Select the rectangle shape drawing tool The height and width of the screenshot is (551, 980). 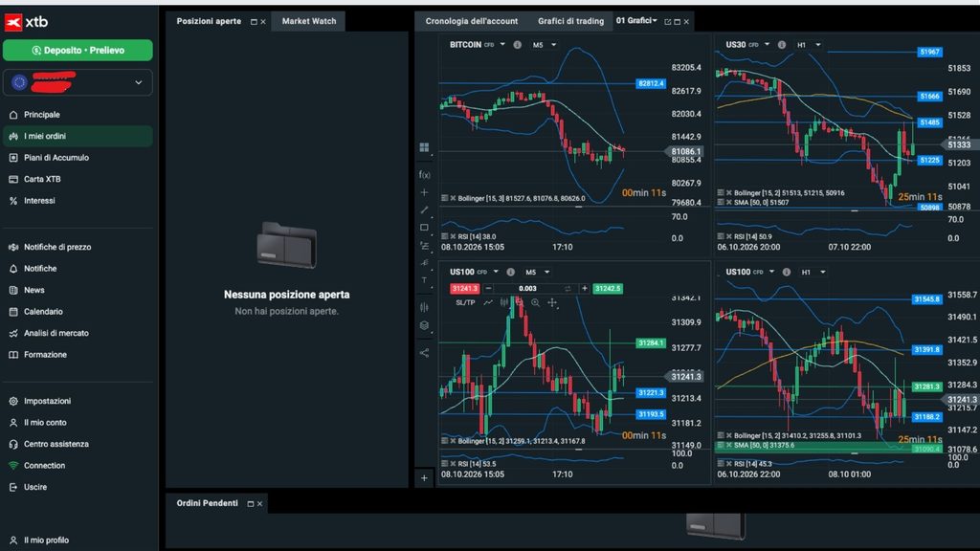click(x=424, y=228)
